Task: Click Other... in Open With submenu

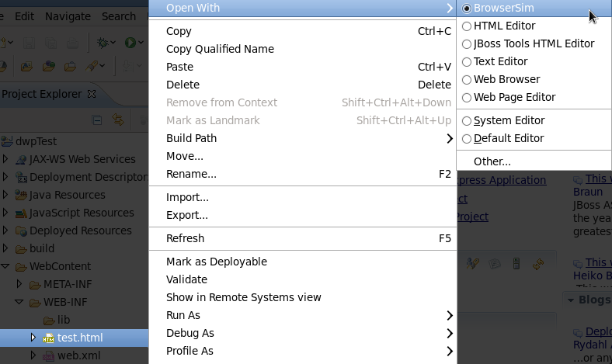Action: pos(492,161)
